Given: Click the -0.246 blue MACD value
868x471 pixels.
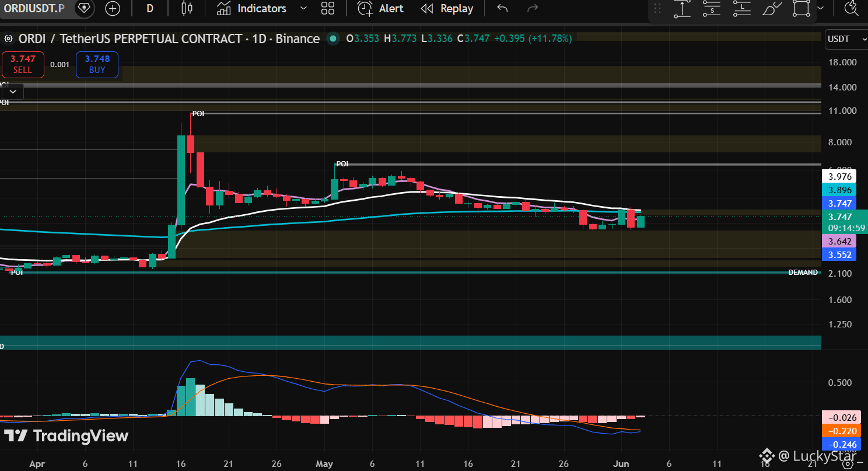Looking at the screenshot, I should tap(842, 444).
